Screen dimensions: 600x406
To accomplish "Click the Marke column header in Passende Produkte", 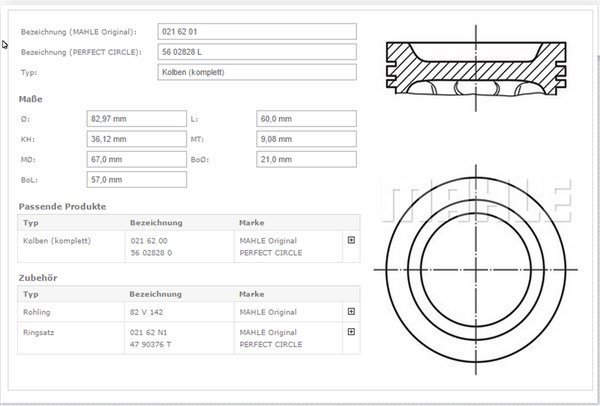I will pyautogui.click(x=251, y=222).
